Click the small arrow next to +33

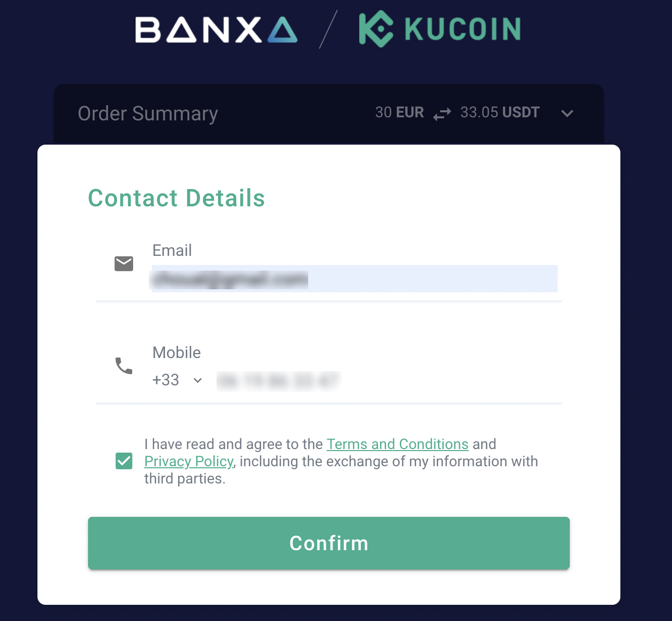pyautogui.click(x=198, y=380)
